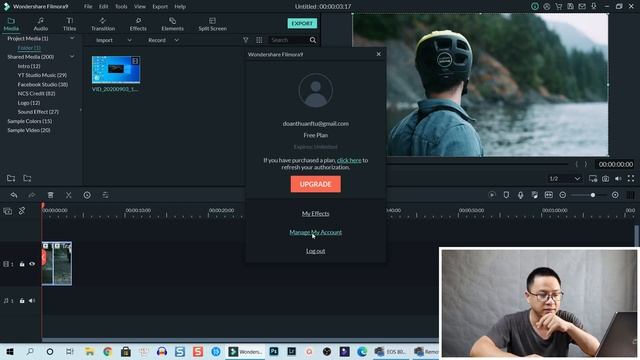
Task: Adjust the timeline zoom slider handle
Action: 593,195
